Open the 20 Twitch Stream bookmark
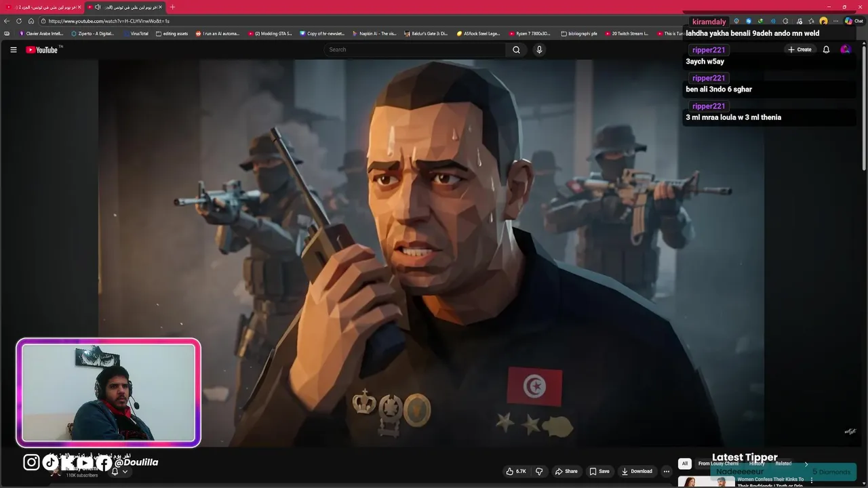868x488 pixels. click(x=627, y=33)
